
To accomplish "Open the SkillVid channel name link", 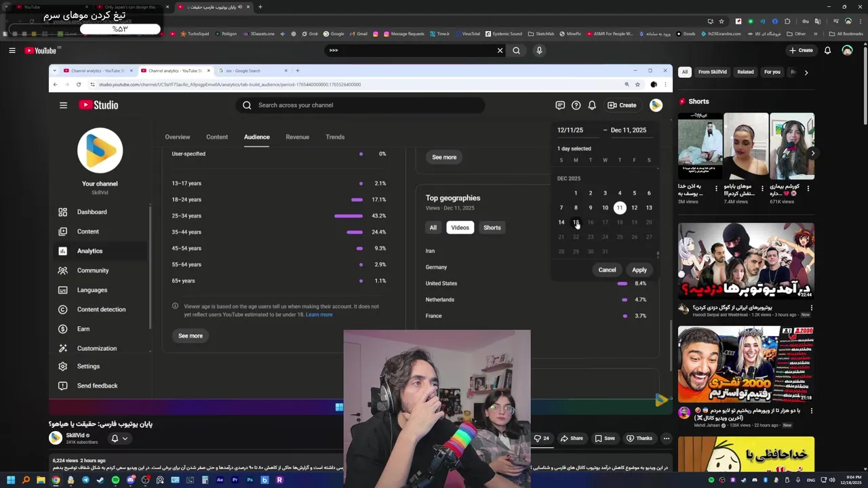I will click(75, 435).
